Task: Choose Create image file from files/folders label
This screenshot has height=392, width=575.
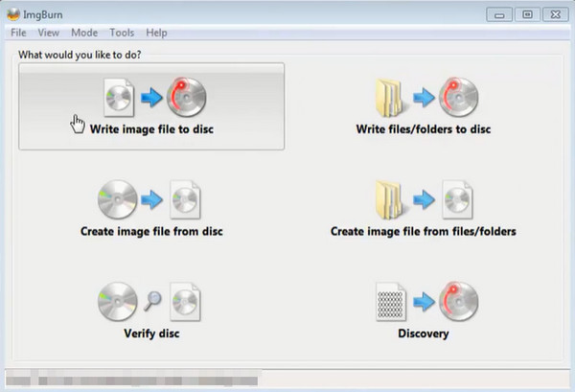Action: point(424,231)
